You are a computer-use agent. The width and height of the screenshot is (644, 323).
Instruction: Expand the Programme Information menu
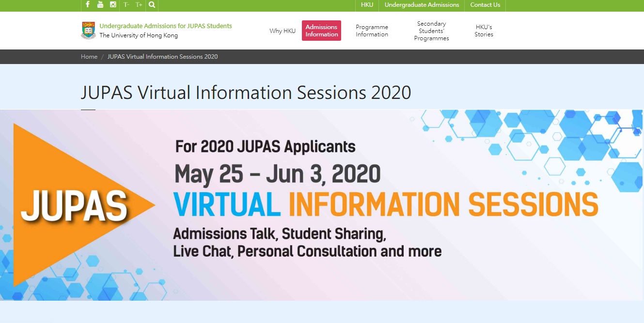point(372,31)
